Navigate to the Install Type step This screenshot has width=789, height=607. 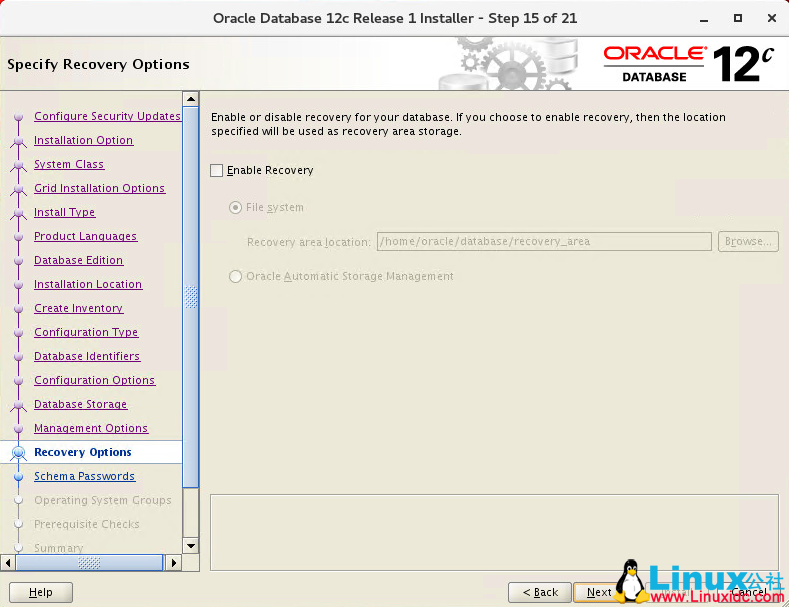coord(64,212)
